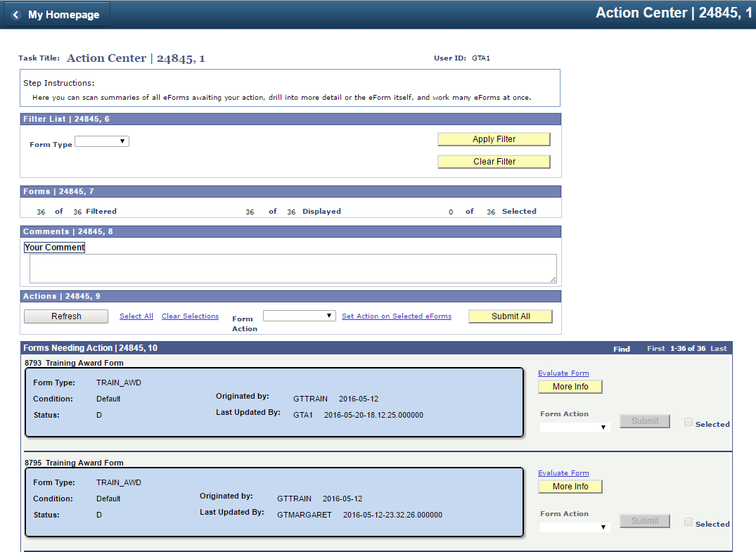Open Form Action dropdown for form 8793
Screen dimensions: 756x552
574,427
